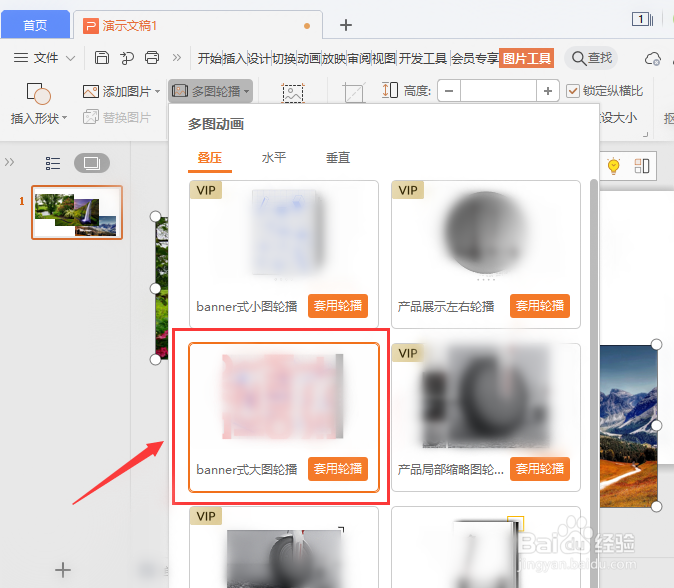Click the save icon in quick toolbar
Image resolution: width=674 pixels, height=588 pixels.
102,58
